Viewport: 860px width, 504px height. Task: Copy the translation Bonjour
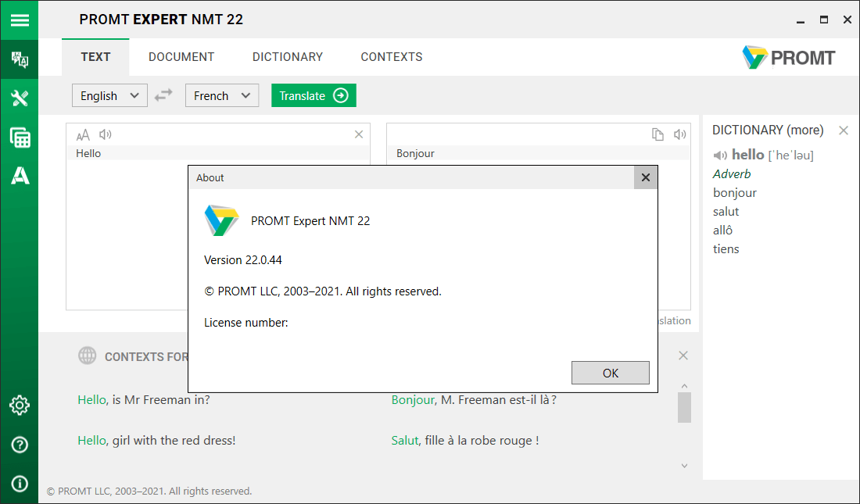[x=658, y=134]
